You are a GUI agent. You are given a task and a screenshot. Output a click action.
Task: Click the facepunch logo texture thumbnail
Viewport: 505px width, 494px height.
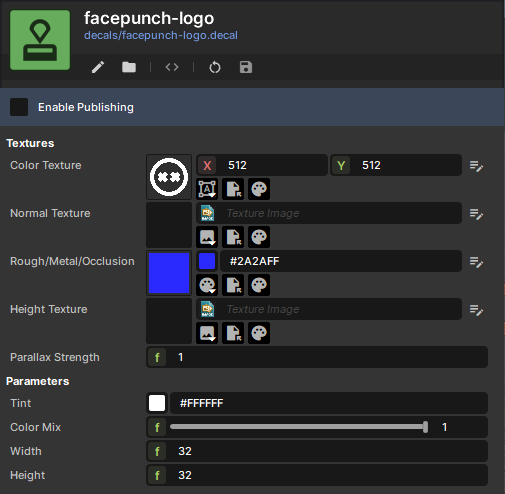point(169,177)
